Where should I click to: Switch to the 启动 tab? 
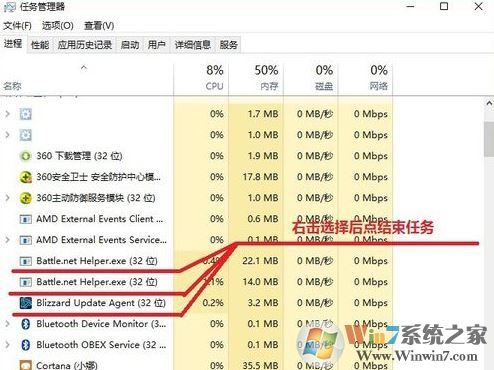pos(130,45)
